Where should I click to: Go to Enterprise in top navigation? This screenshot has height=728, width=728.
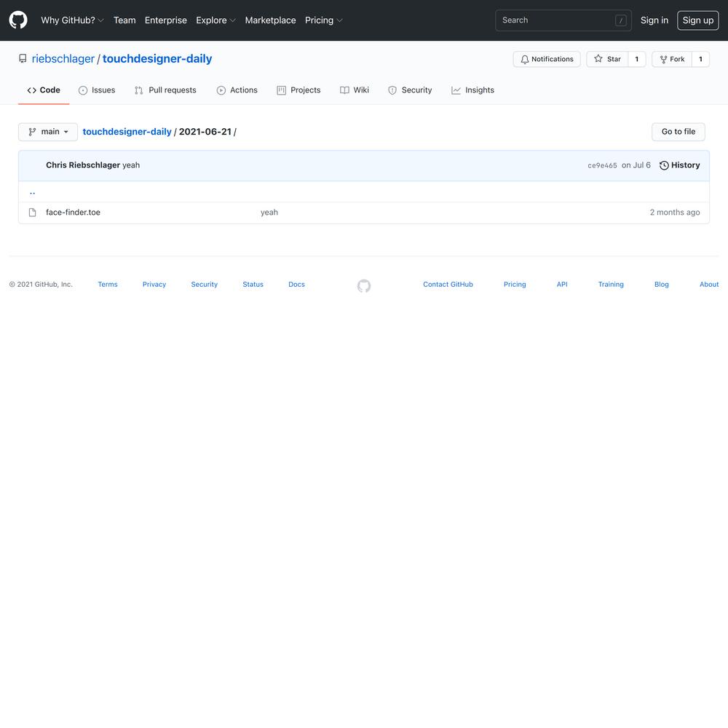pos(166,20)
